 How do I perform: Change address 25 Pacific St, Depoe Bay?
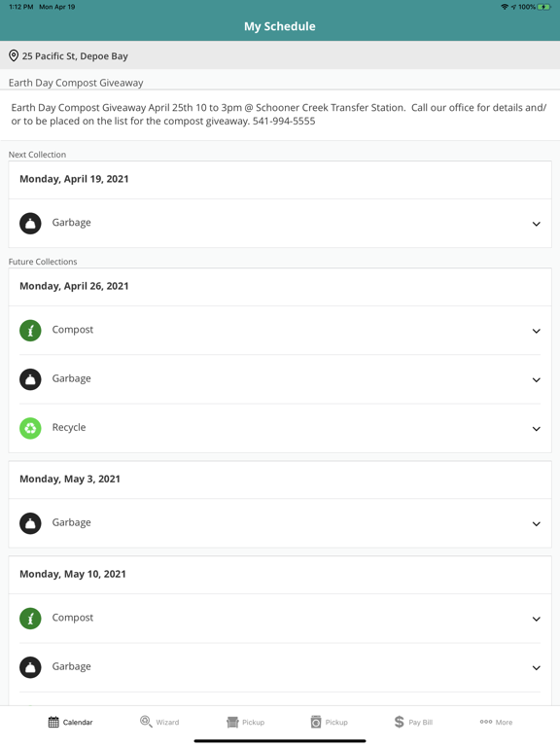[280, 55]
